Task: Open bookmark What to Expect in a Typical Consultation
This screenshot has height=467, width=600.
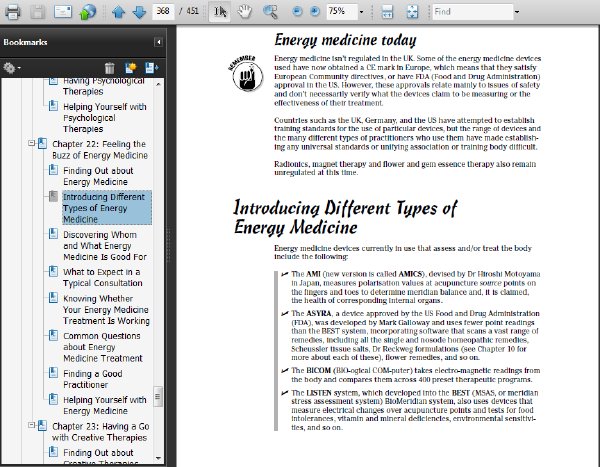Action: 103,278
